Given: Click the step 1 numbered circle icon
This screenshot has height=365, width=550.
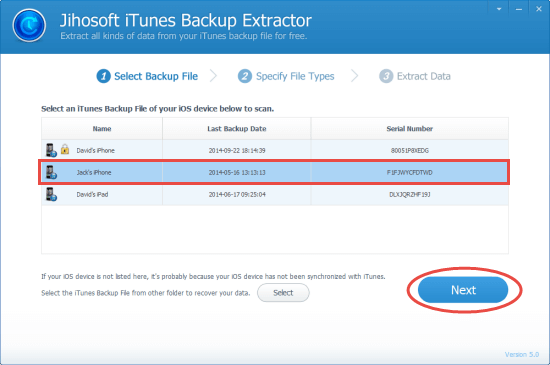Looking at the screenshot, I should (103, 76).
